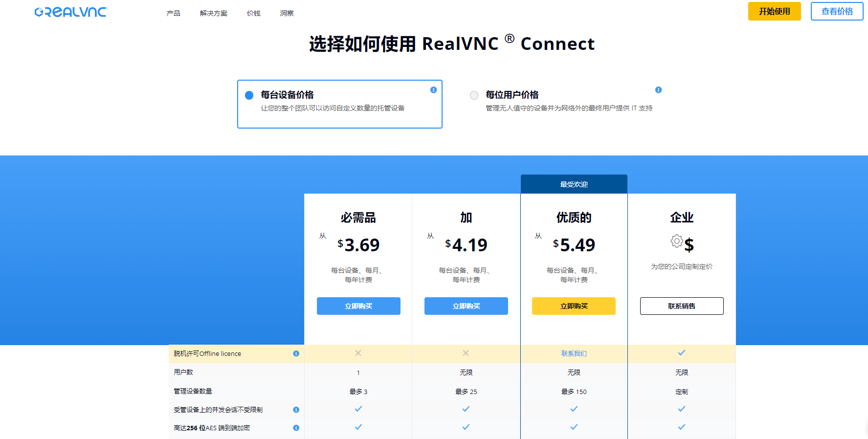Image resolution: width=868 pixels, height=439 pixels.
Task: Click 最多 150 cell in 优质的 column
Action: (x=574, y=392)
